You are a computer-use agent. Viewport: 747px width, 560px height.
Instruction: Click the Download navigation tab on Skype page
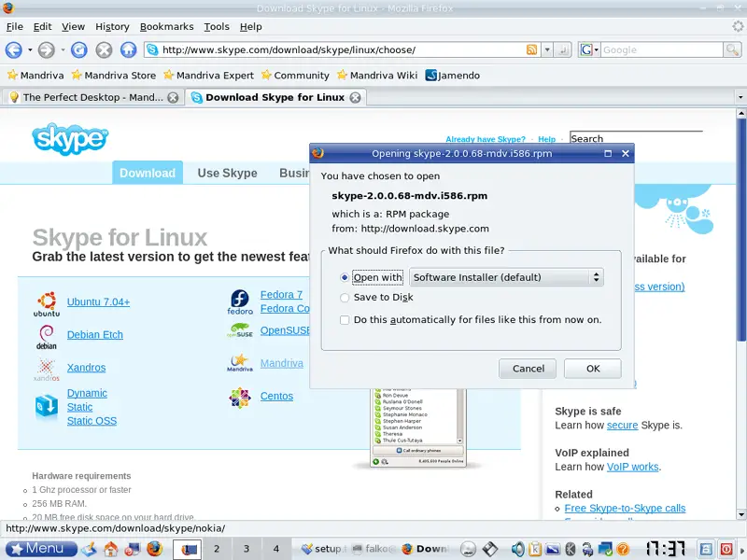148,173
